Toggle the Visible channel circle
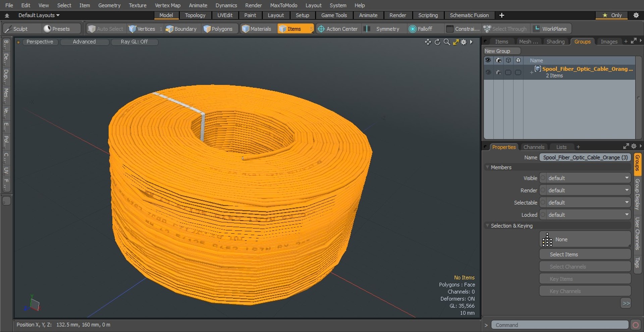 (x=543, y=178)
